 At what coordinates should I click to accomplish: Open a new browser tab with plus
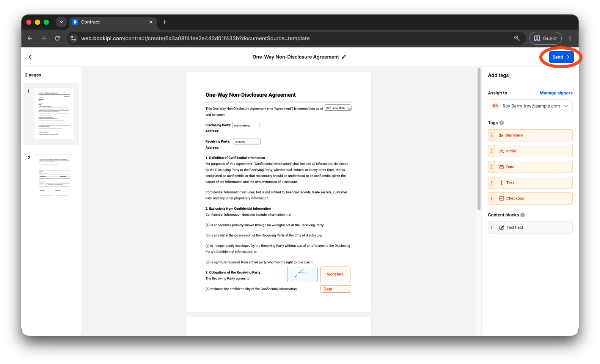[165, 22]
